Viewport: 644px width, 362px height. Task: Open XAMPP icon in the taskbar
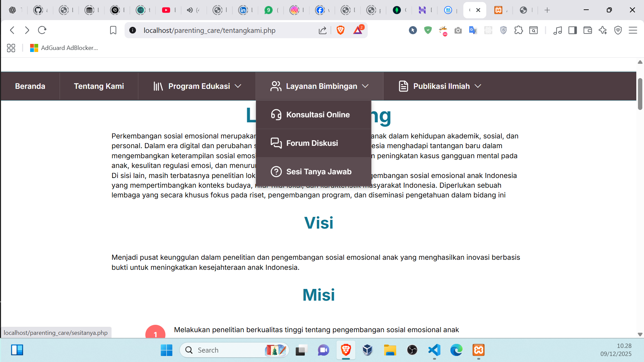pos(479,350)
